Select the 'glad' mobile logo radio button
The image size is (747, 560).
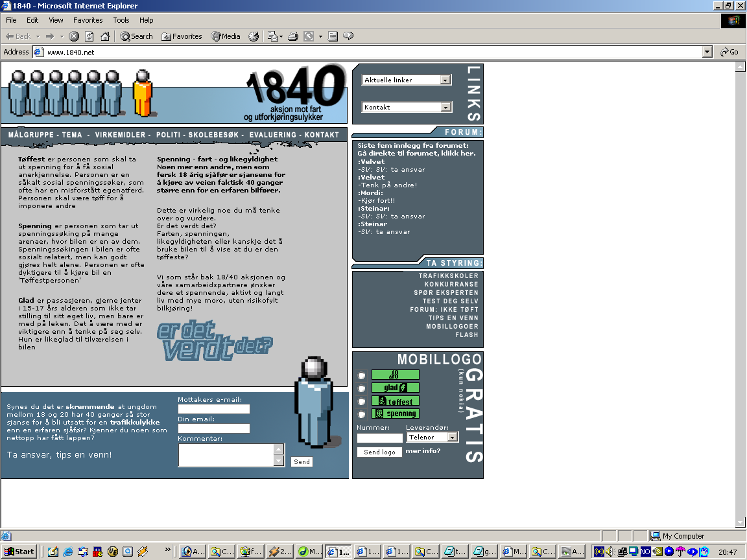coord(361,388)
